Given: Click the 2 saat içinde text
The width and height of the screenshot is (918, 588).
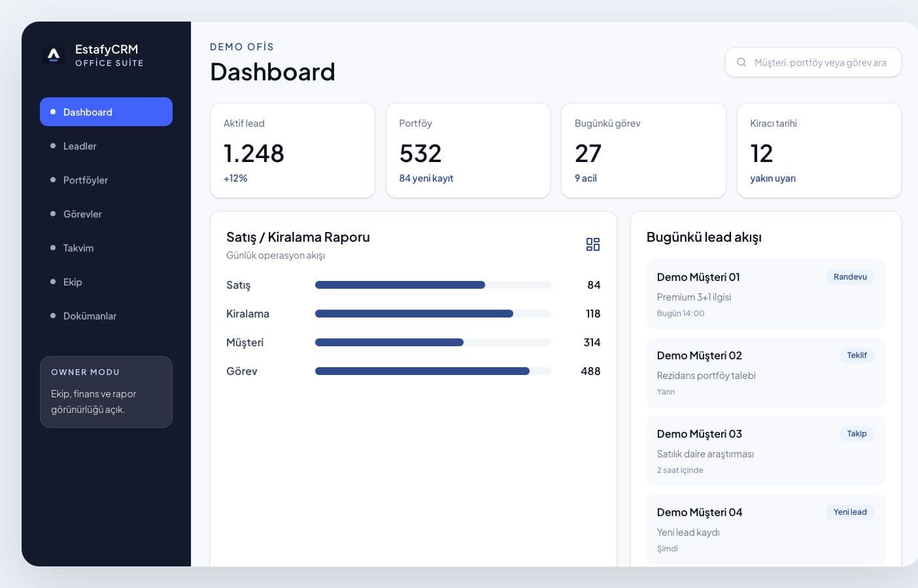Looking at the screenshot, I should (680, 470).
